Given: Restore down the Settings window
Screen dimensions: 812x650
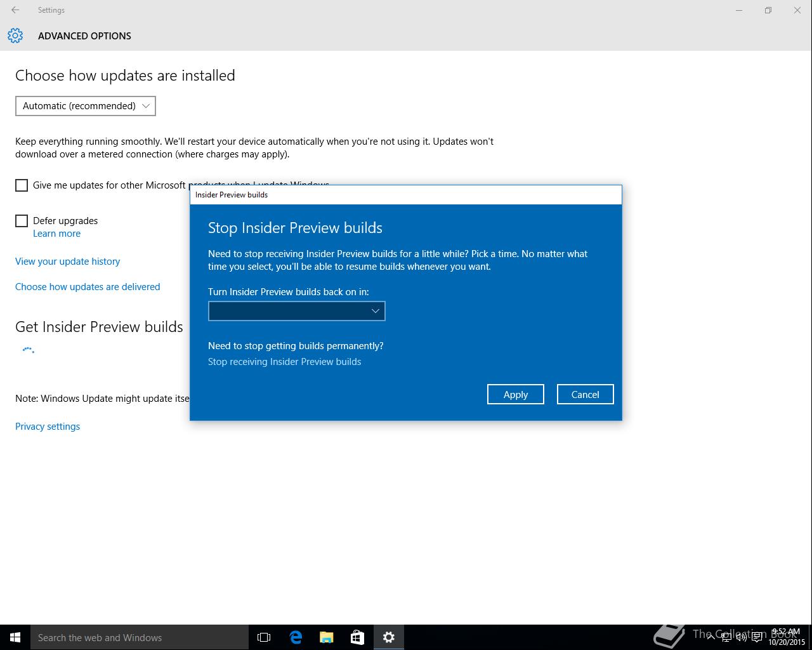Looking at the screenshot, I should click(768, 10).
